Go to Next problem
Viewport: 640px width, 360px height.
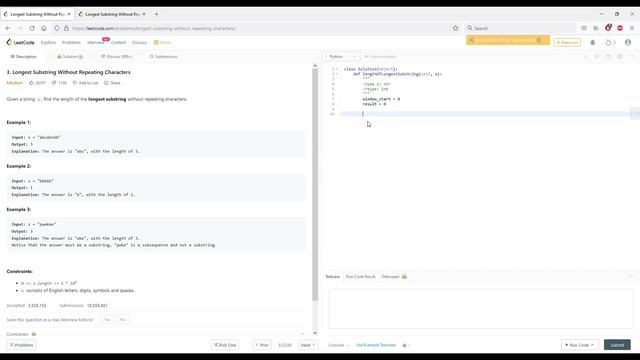pos(308,345)
